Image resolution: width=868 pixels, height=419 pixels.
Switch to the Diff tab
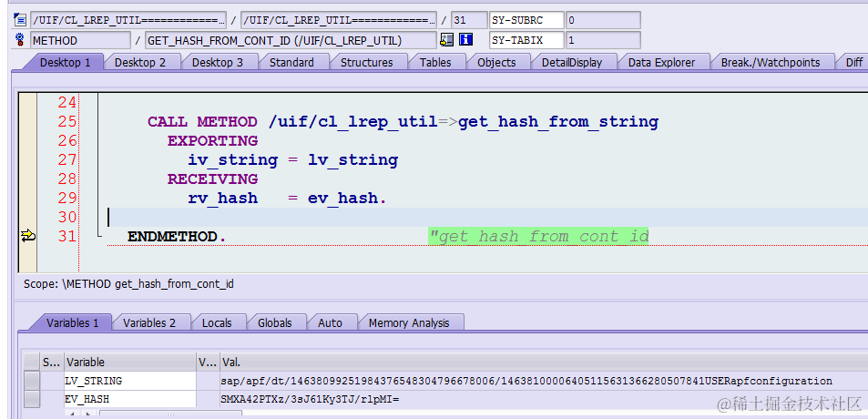tap(853, 63)
